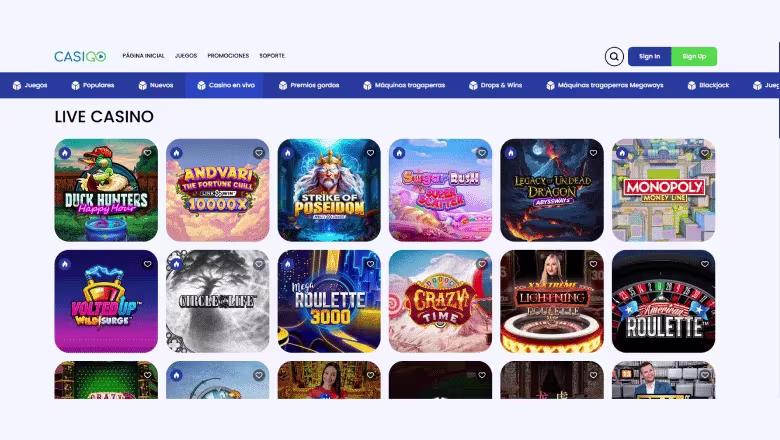Viewport: 780px width, 440px height.
Task: Click dice icon next to Drops & Wins
Action: [473, 86]
